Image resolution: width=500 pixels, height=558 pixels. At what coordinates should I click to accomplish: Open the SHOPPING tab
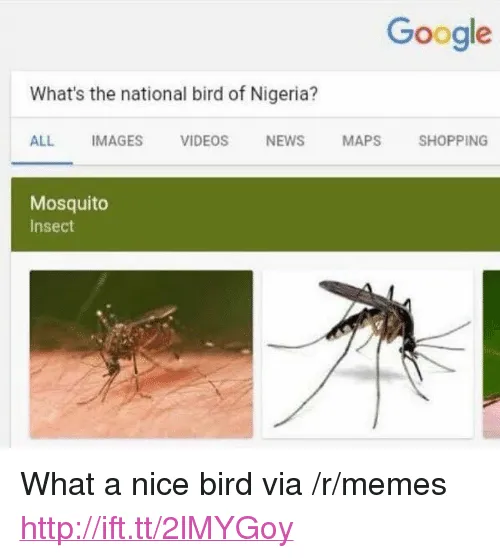point(453,141)
